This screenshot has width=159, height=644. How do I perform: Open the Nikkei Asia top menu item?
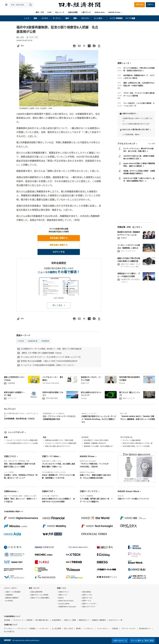pyautogui.click(x=100, y=12)
